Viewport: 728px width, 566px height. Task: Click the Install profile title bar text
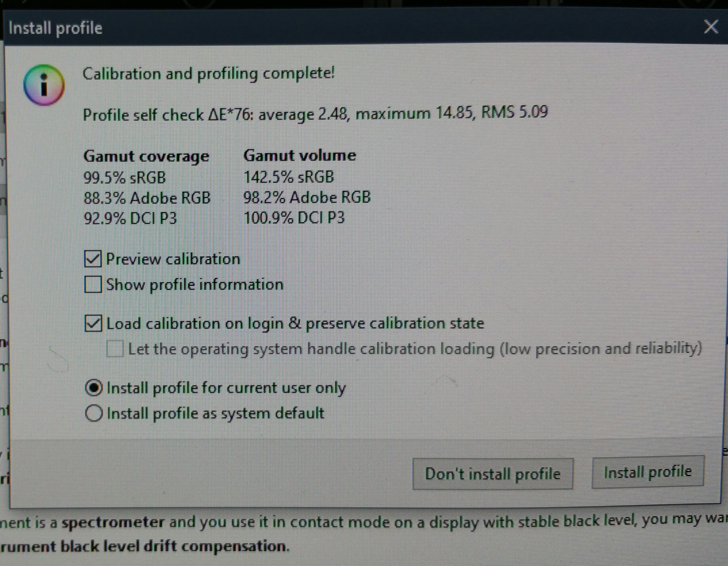click(x=55, y=28)
